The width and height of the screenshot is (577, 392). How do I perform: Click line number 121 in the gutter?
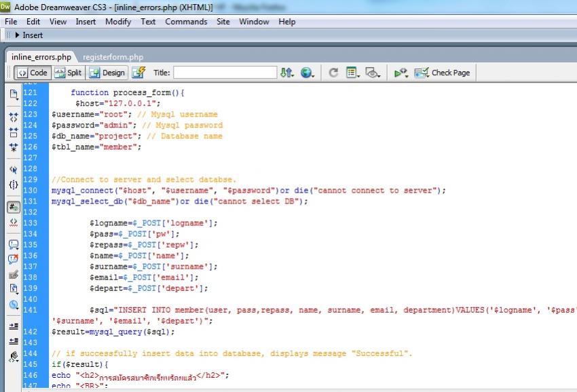(30, 93)
